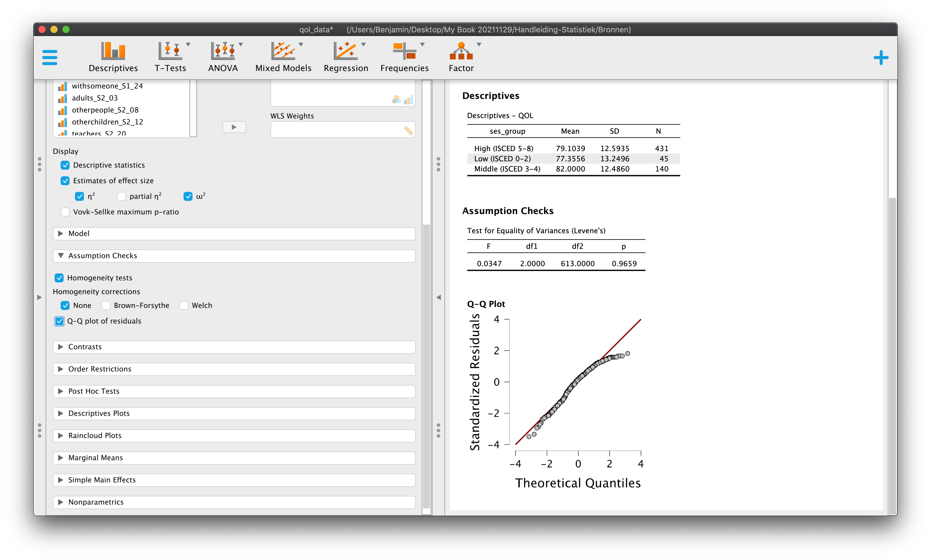Open the hamburger main menu
The height and width of the screenshot is (560, 931).
click(49, 57)
